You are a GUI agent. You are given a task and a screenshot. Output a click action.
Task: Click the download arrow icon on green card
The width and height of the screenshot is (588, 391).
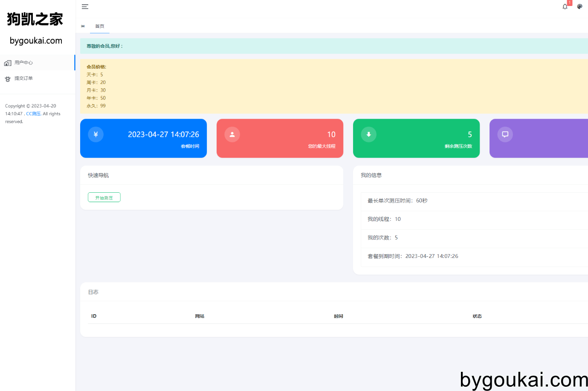[x=369, y=134]
